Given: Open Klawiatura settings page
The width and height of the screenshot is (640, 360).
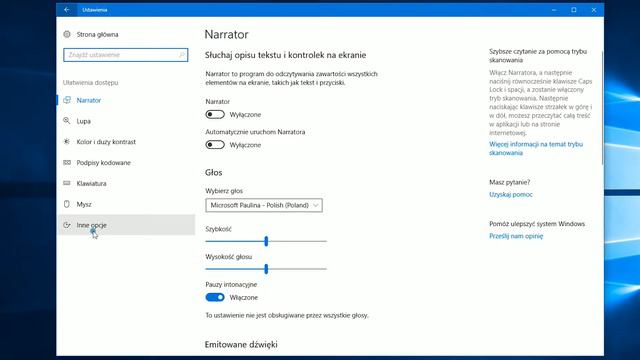Looking at the screenshot, I should tap(127, 183).
